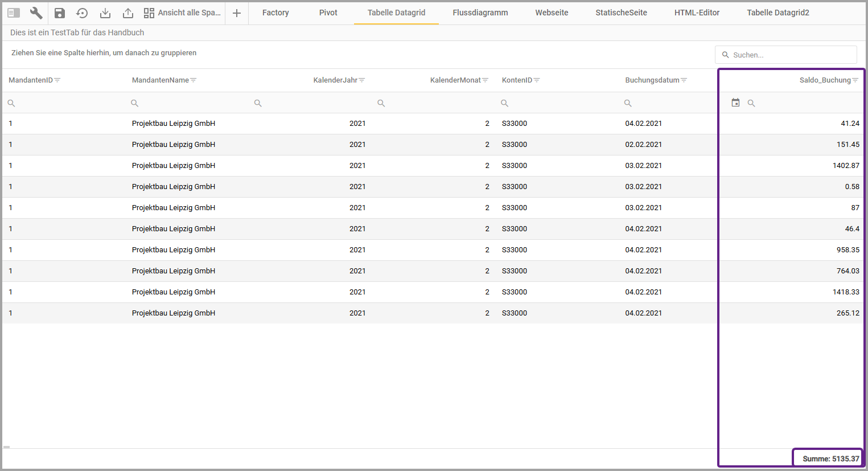Image resolution: width=868 pixels, height=471 pixels.
Task: Expand the KalenderJahr header filter
Action: pyautogui.click(x=362, y=80)
